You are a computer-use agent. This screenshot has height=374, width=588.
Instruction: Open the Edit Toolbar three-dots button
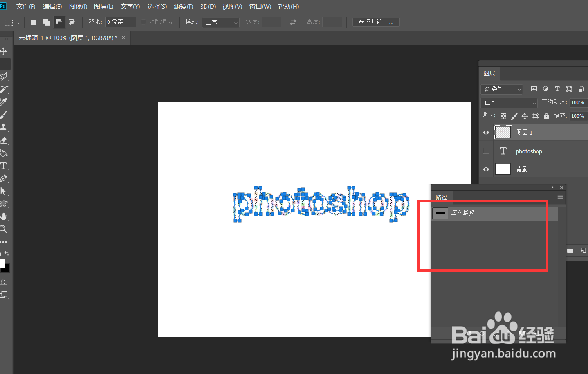click(x=4, y=242)
